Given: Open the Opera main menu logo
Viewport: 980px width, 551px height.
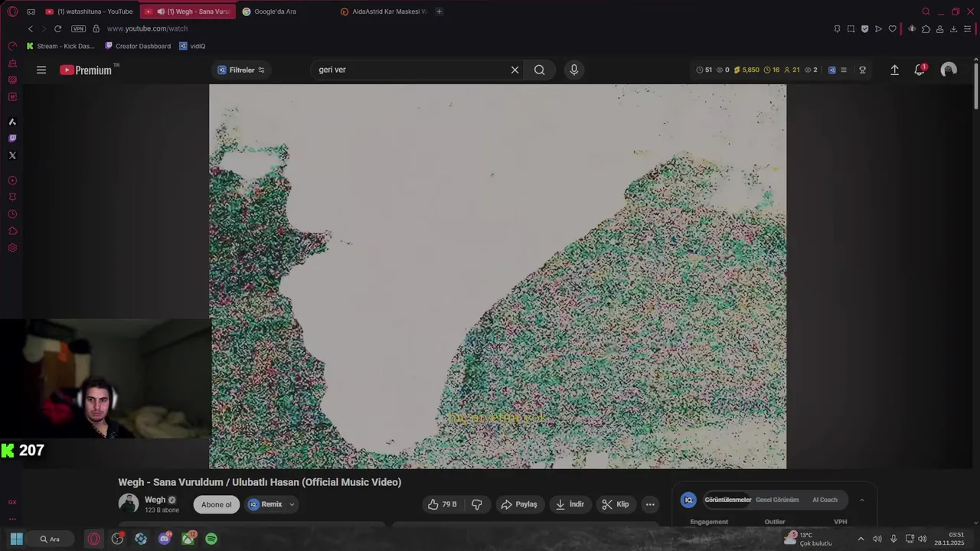Looking at the screenshot, I should [12, 11].
